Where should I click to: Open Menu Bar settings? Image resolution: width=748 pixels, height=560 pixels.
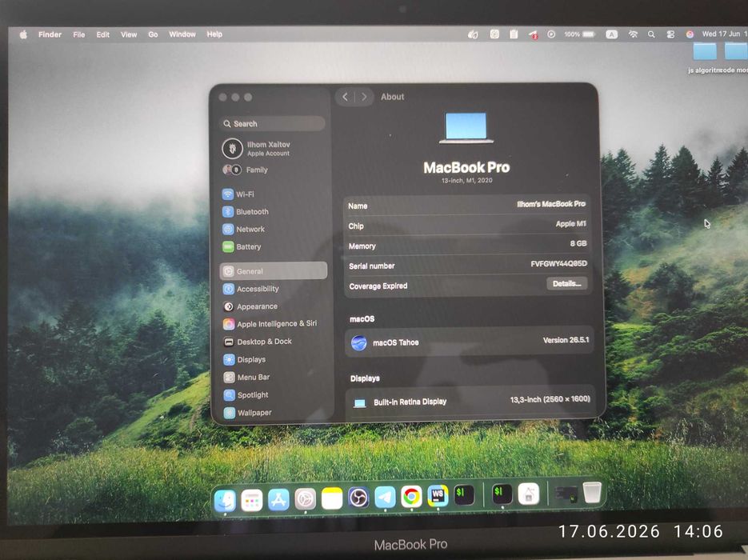point(247,378)
